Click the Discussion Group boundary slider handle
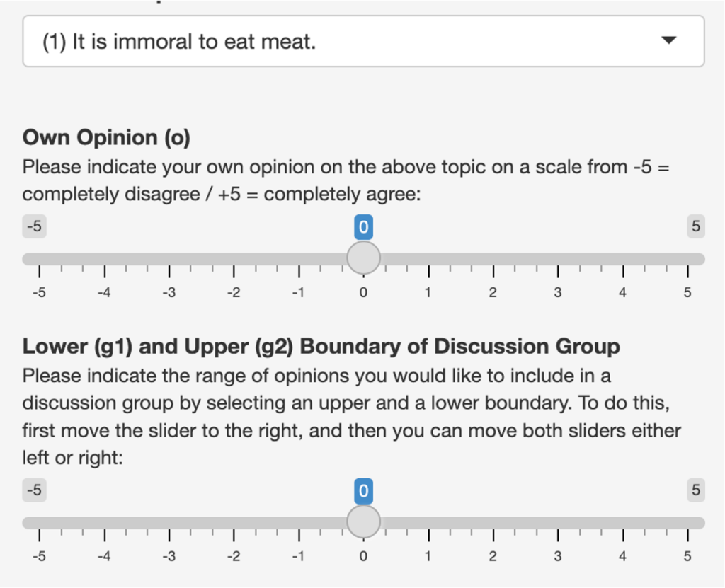 coord(363,522)
